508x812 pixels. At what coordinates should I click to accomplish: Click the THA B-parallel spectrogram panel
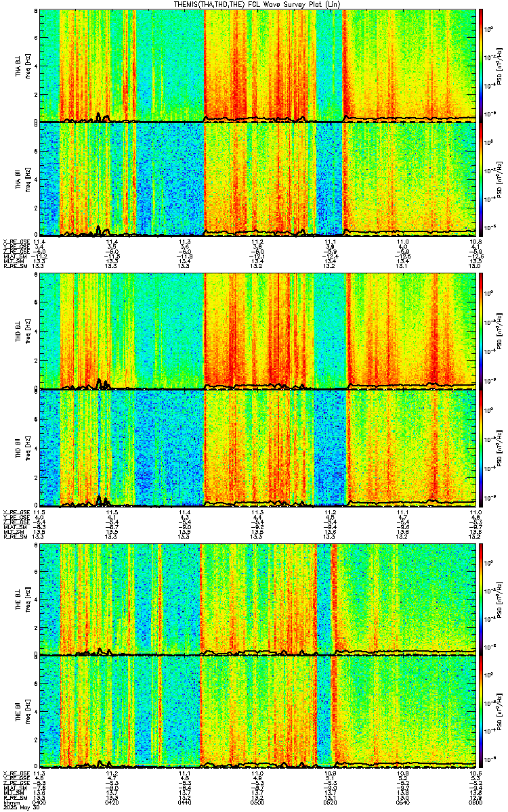coord(257,179)
